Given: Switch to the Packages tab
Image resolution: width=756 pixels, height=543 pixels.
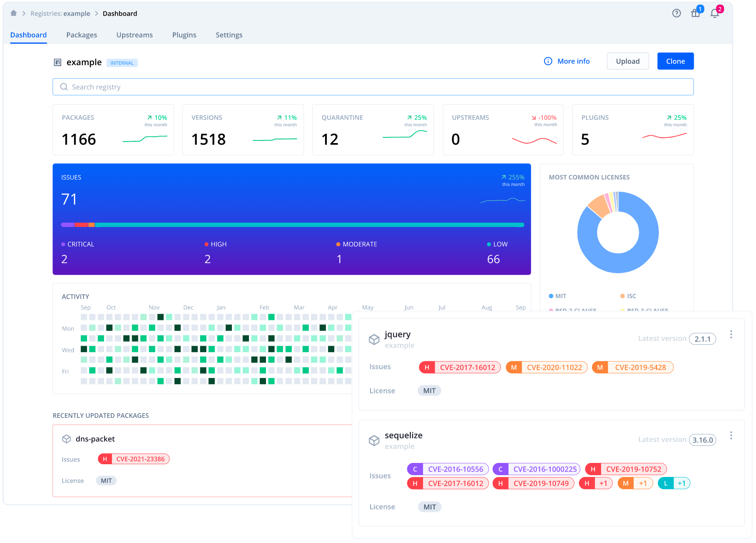Looking at the screenshot, I should point(81,35).
